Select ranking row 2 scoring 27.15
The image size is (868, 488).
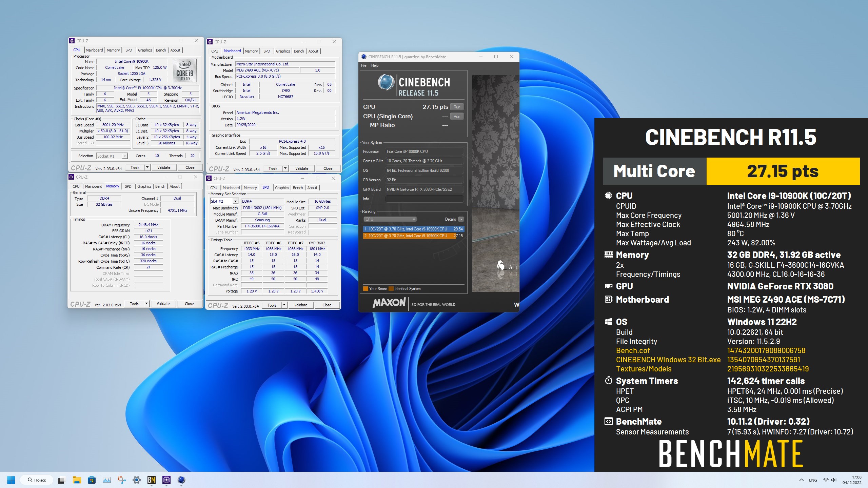(413, 236)
